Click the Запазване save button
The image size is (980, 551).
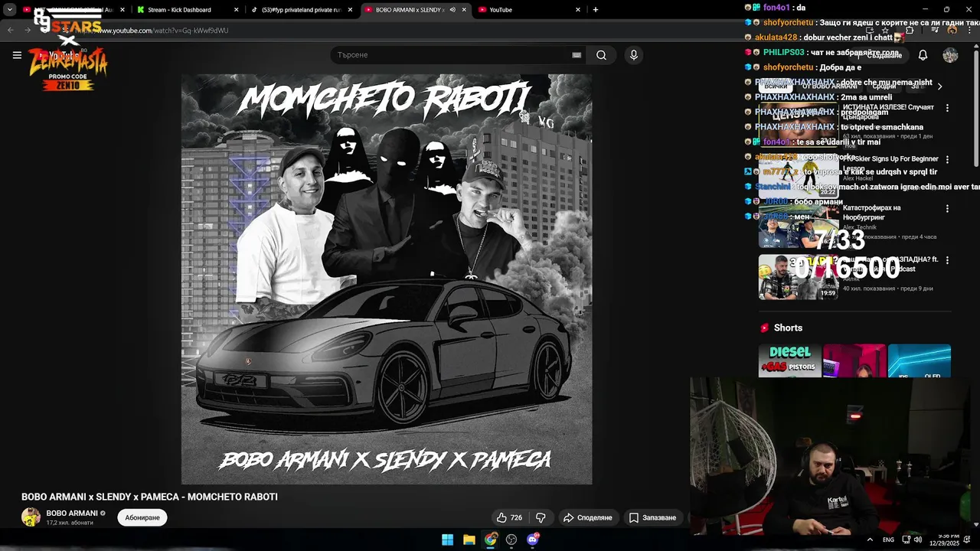click(653, 517)
